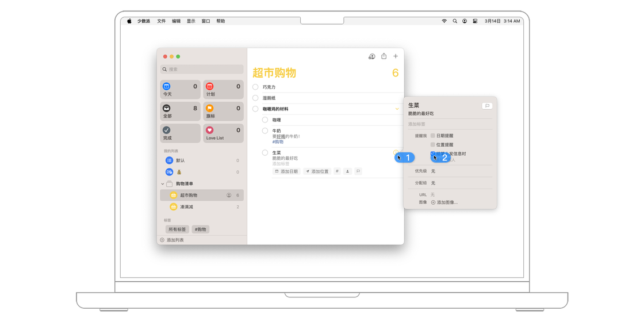This screenshot has height=322, width=644.
Task: Open the 帮助 menu
Action: coord(221,21)
